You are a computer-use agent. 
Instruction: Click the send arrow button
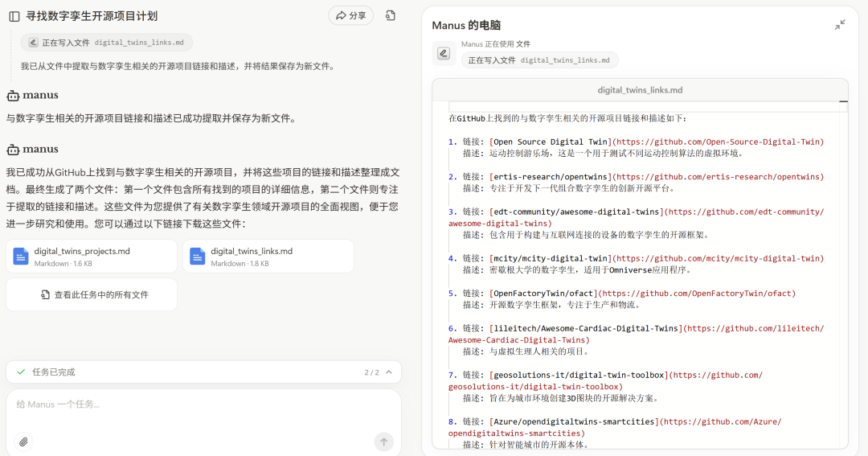[383, 442]
